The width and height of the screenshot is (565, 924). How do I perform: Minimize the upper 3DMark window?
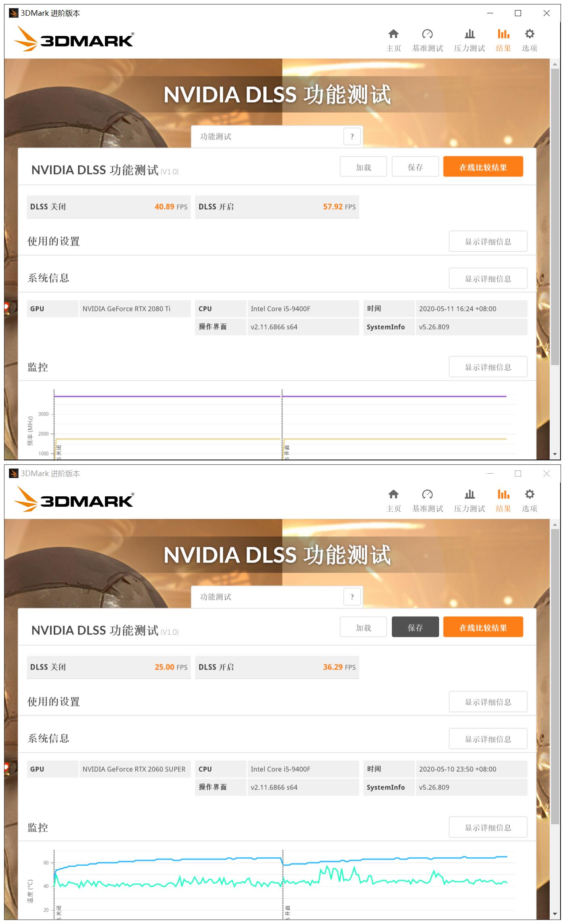[x=490, y=13]
